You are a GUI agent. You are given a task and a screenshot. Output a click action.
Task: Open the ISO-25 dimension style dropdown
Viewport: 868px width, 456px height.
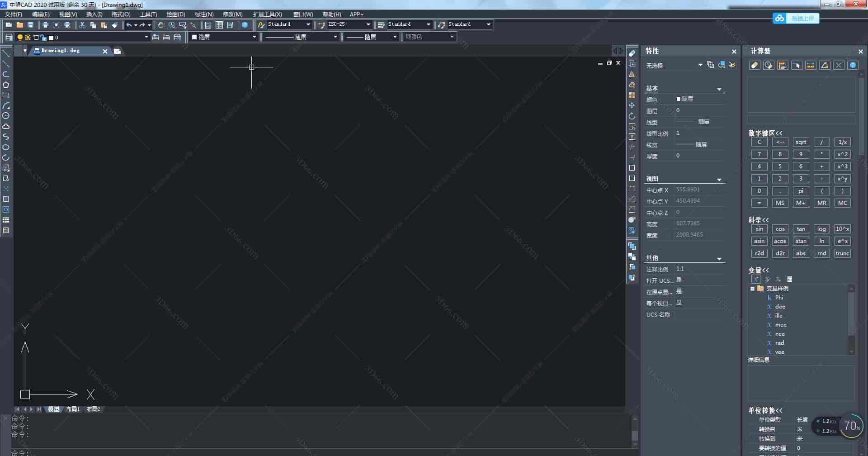tap(368, 24)
